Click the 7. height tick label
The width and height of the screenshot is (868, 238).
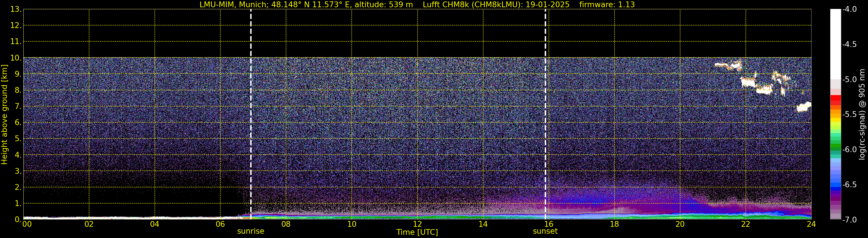(18, 107)
